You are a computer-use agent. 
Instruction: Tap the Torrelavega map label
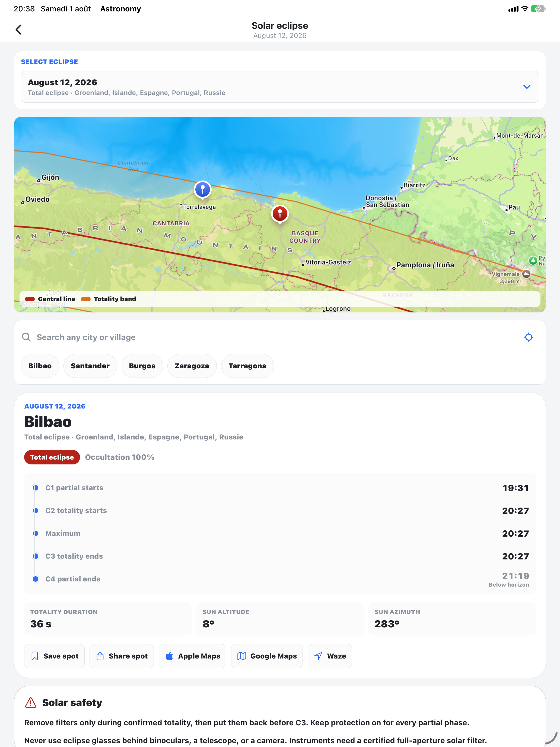click(199, 207)
